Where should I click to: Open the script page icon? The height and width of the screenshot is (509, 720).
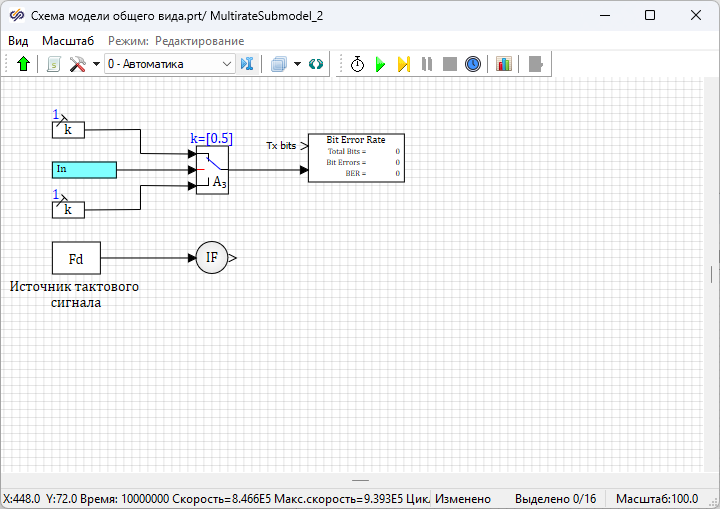click(x=54, y=64)
